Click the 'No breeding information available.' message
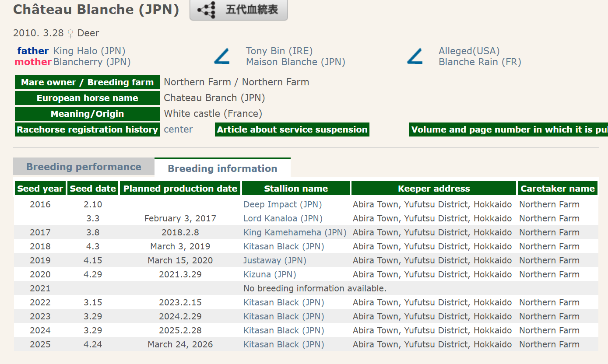 tap(315, 288)
